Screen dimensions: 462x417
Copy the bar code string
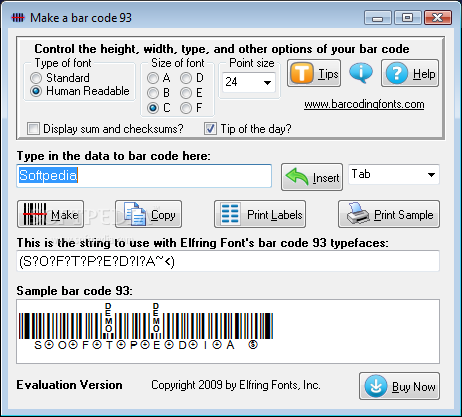(x=148, y=214)
